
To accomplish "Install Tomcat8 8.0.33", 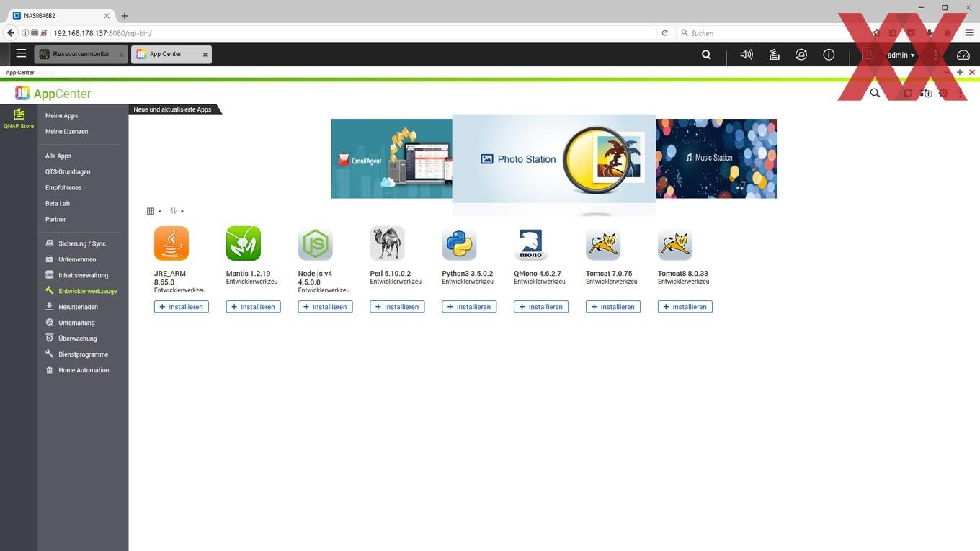I will coord(685,307).
